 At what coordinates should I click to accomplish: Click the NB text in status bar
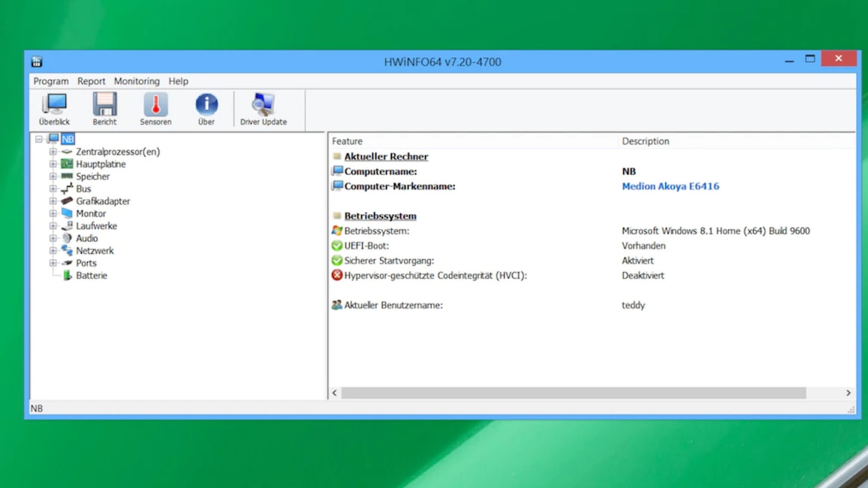[37, 408]
